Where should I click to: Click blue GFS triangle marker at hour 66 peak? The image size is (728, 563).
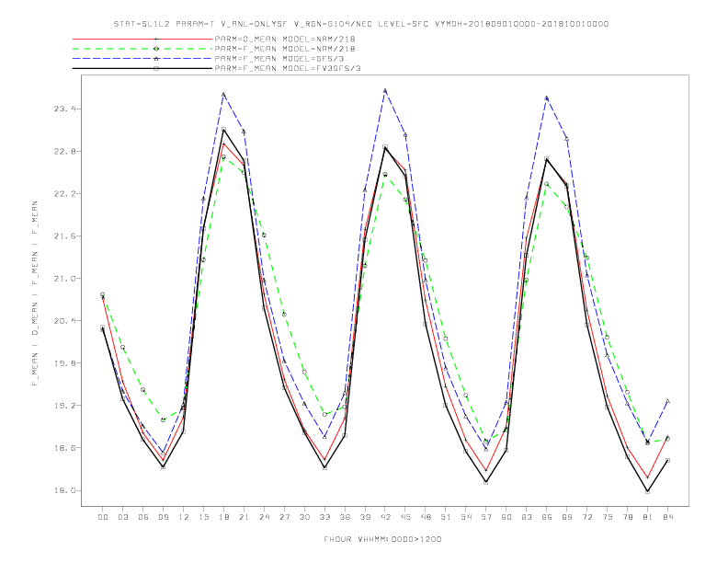coord(547,98)
